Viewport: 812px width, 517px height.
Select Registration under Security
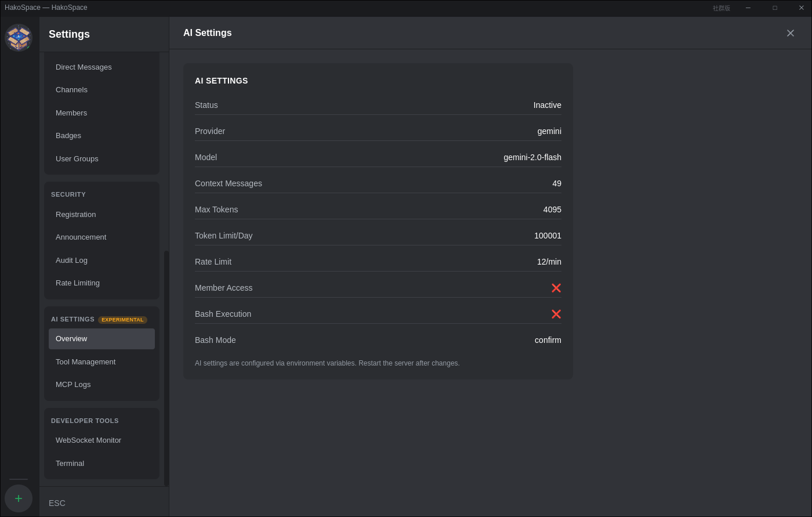tap(75, 214)
